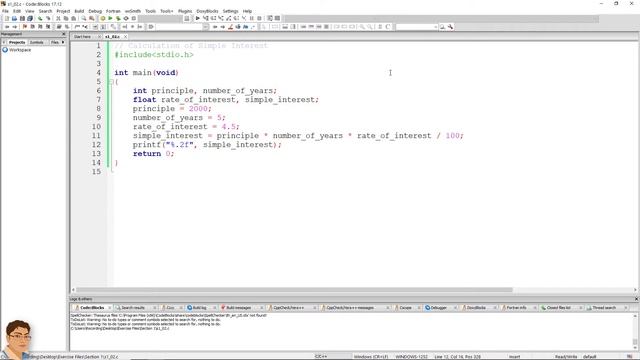Open the Build messages log tab
This screenshot has height=360, width=640.
tap(239, 308)
